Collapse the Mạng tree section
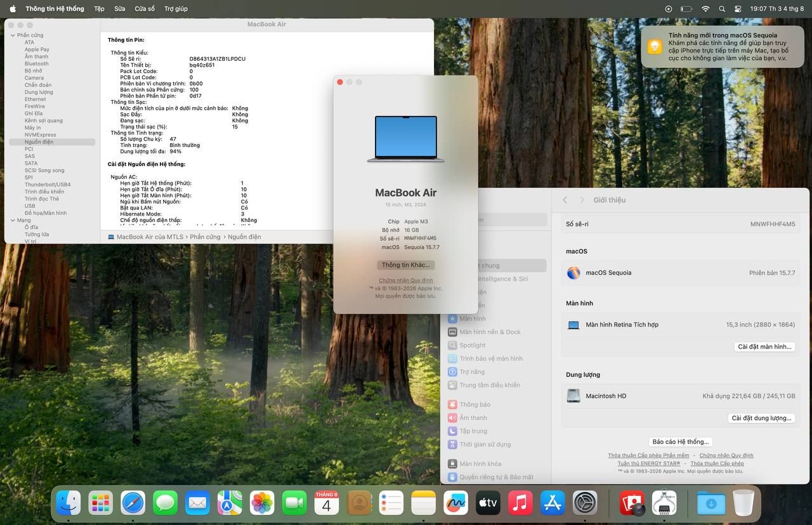 (x=13, y=220)
